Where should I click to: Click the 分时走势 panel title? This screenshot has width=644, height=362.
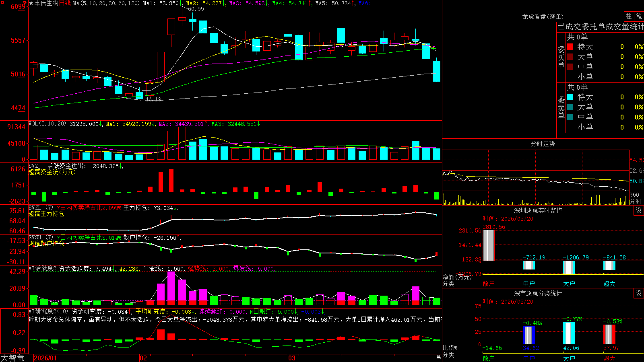[x=543, y=144]
